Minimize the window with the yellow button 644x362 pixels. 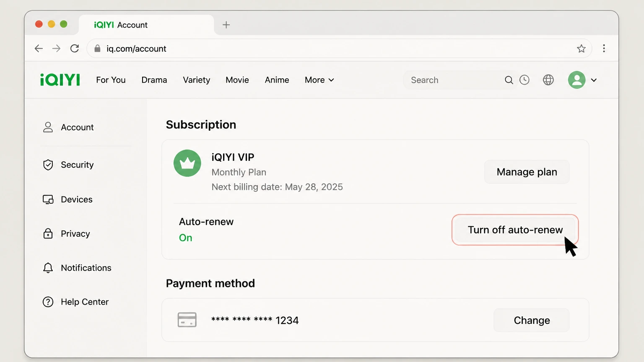[52, 24]
